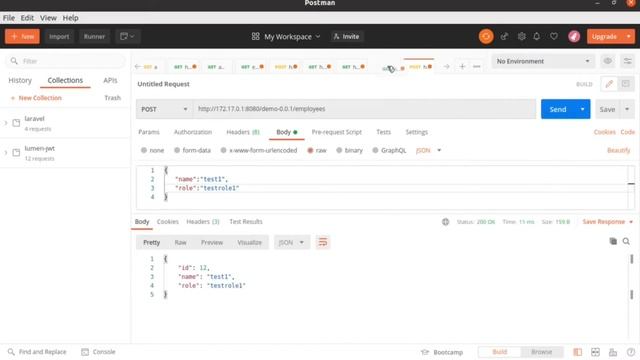This screenshot has width=640, height=360.
Task: Open the capture requests satellite icon
Action: pyautogui.click(x=504, y=36)
